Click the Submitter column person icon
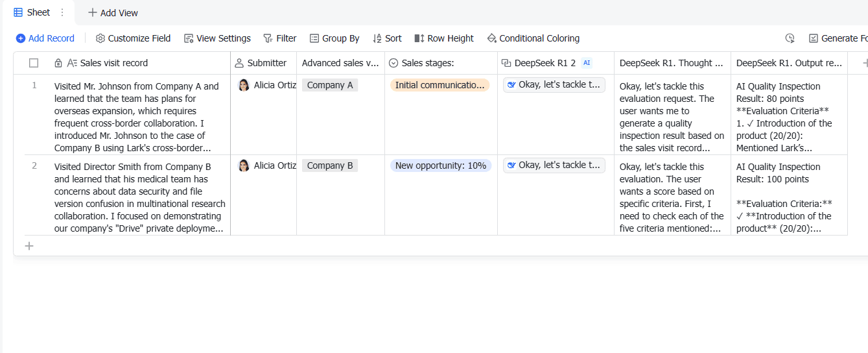 click(x=239, y=63)
